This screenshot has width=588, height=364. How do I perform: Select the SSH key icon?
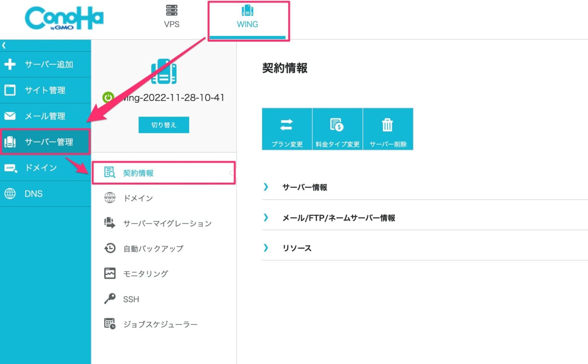[x=109, y=299]
